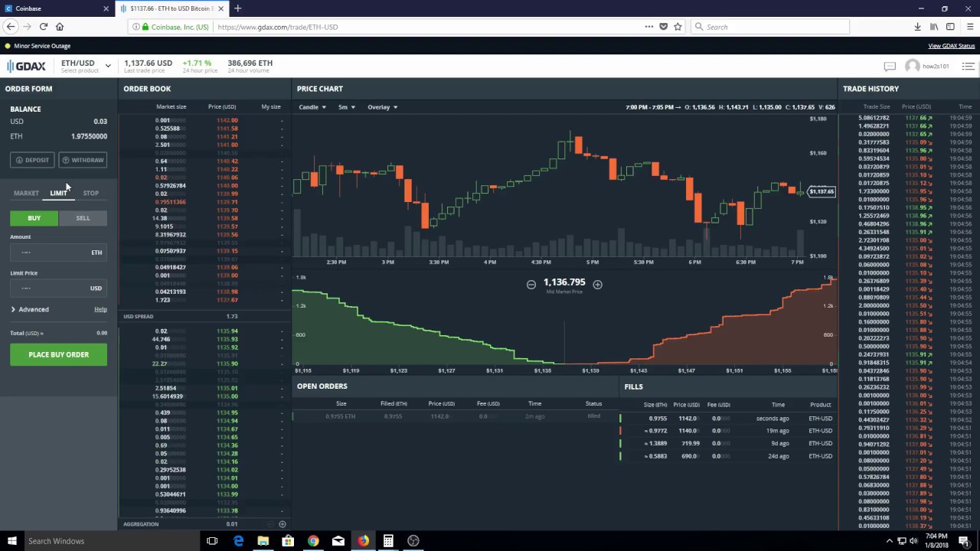
Task: Click the how2s101 user avatar
Action: [912, 67]
